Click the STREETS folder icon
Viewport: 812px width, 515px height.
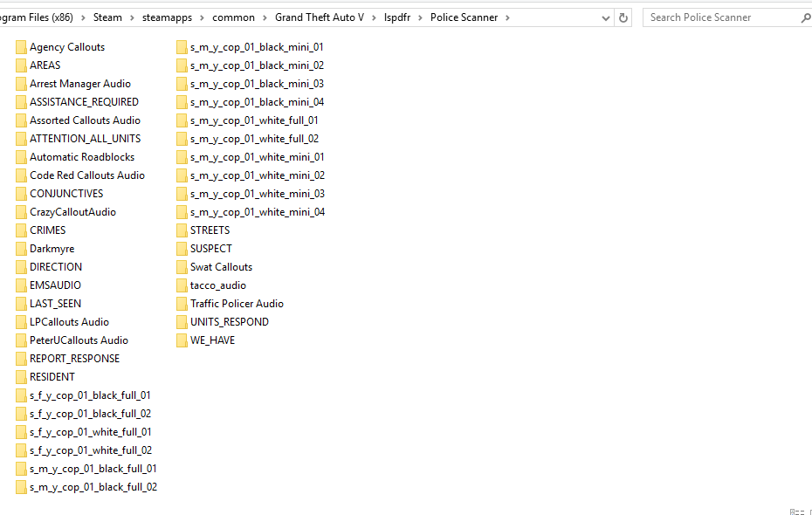182,230
